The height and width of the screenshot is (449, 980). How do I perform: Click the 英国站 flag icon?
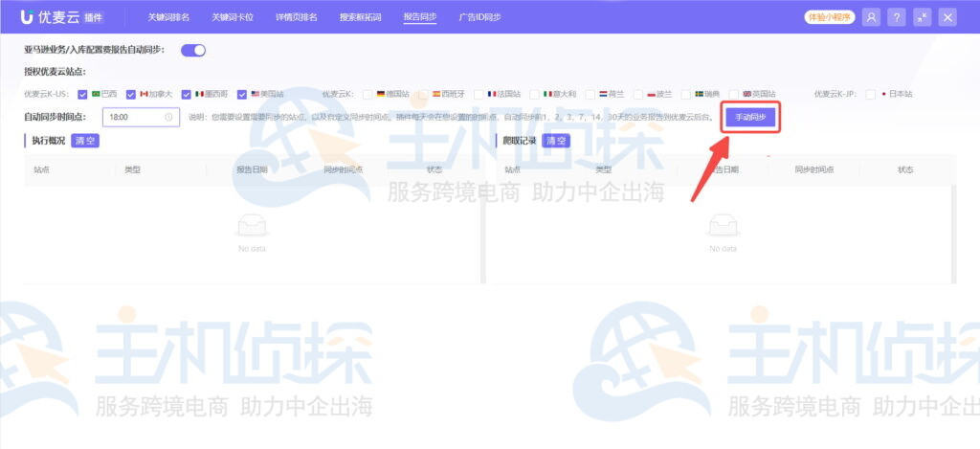pyautogui.click(x=746, y=94)
